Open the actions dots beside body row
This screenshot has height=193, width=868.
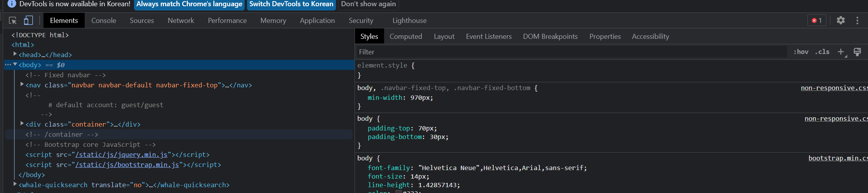click(x=8, y=64)
